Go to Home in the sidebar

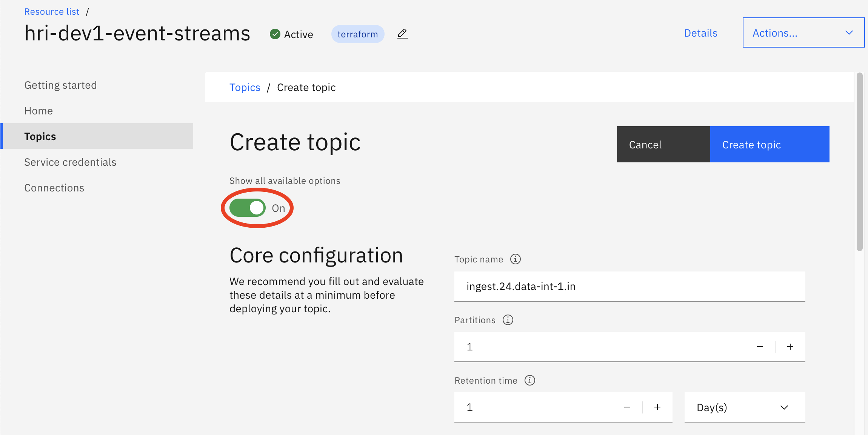[x=38, y=111]
